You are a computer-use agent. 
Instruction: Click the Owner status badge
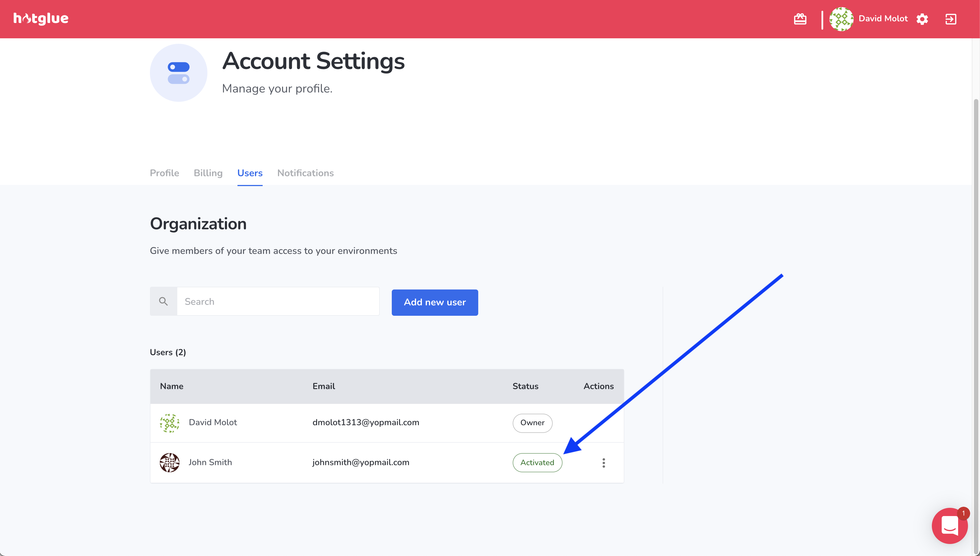coord(532,423)
